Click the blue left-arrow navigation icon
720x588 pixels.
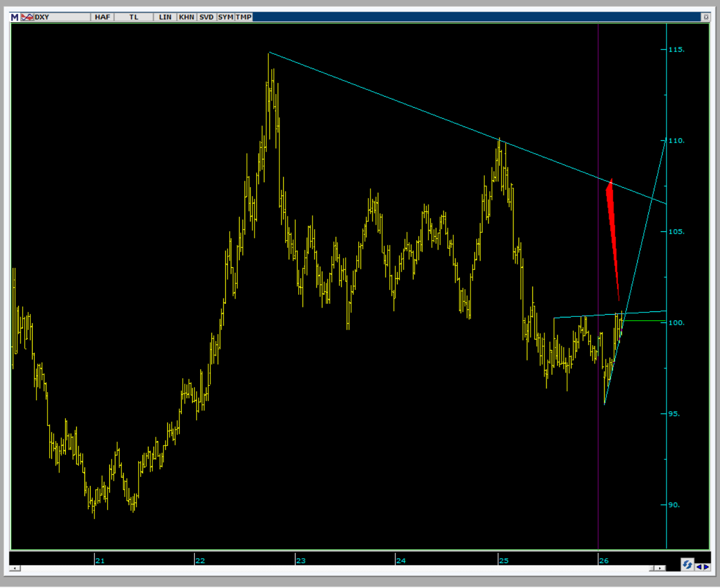click(x=699, y=566)
